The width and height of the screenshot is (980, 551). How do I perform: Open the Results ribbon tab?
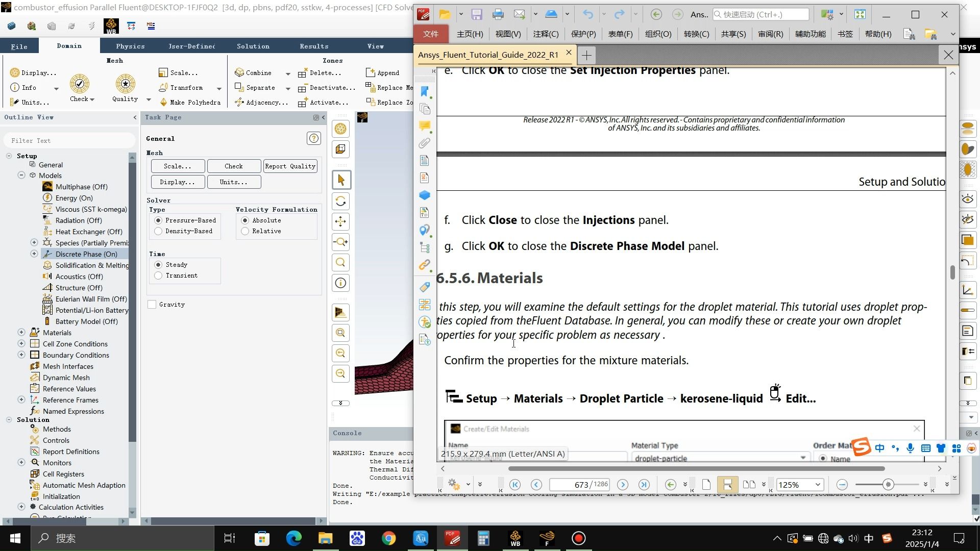(314, 46)
